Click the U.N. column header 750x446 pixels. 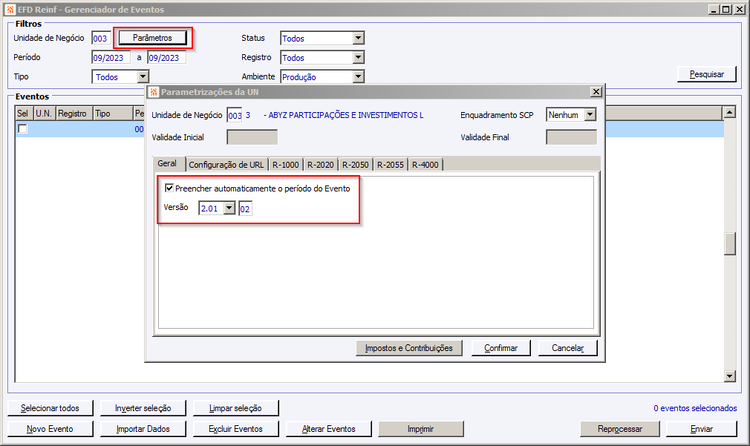(x=44, y=113)
